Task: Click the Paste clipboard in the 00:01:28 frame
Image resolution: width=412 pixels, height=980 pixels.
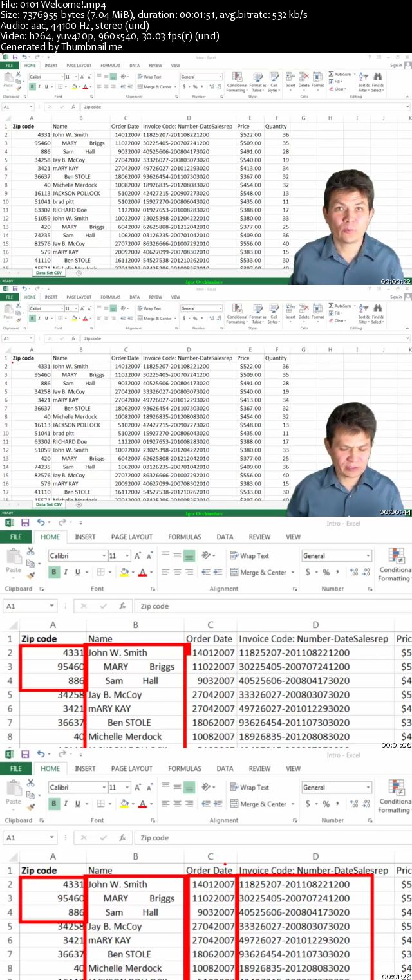Action: pos(14,791)
